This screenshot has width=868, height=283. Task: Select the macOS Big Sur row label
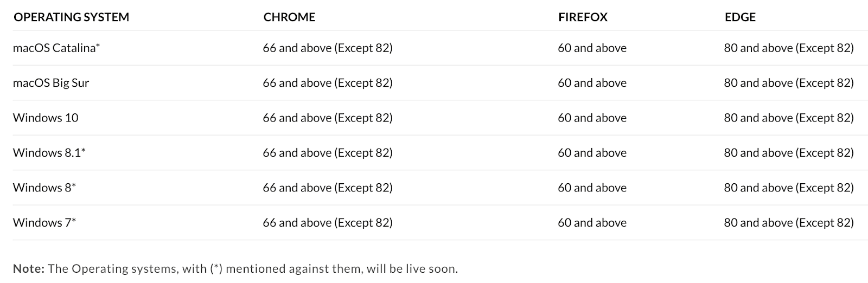coord(51,83)
